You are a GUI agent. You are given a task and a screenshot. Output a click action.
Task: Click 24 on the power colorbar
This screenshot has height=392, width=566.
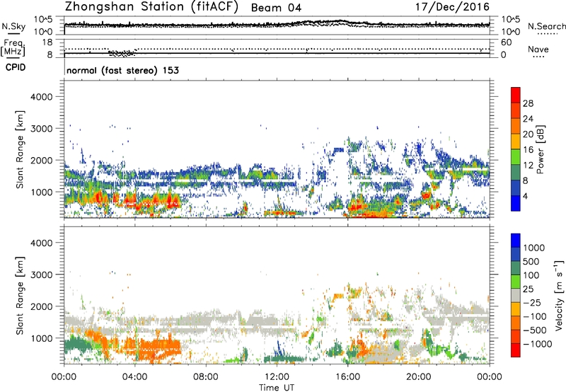tap(528, 119)
